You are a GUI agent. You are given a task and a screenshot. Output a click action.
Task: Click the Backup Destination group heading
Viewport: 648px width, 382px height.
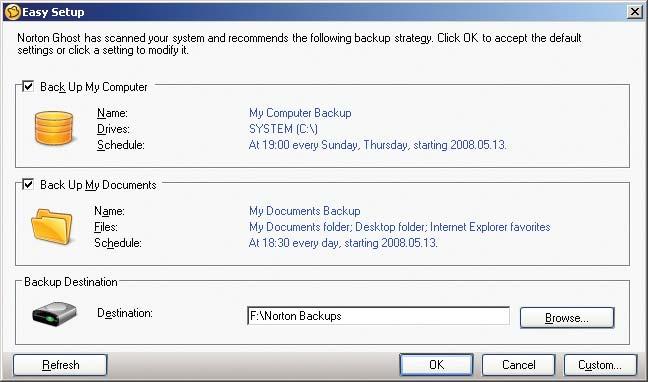71,282
